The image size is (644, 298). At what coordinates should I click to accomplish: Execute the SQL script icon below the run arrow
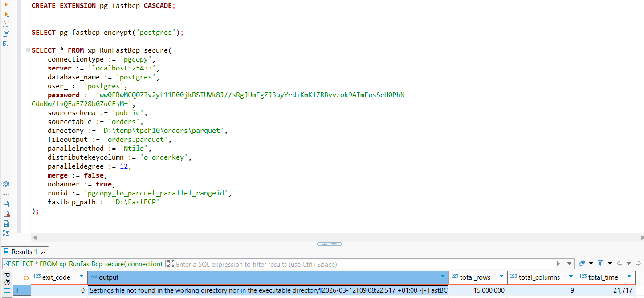coord(6,24)
